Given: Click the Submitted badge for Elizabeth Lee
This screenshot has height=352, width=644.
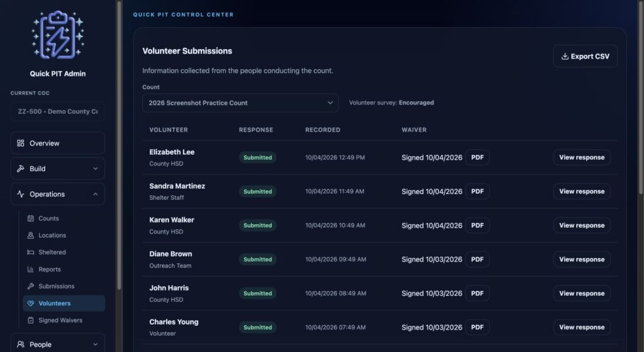Looking at the screenshot, I should pos(257,157).
